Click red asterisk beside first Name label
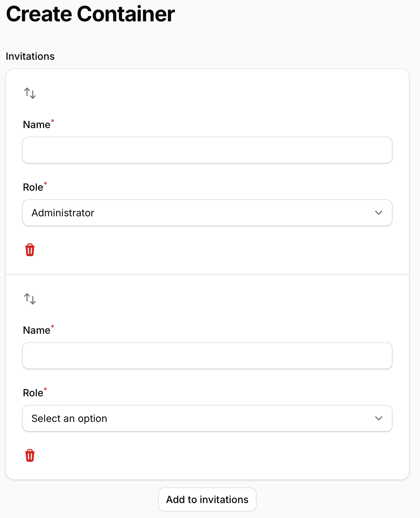The width and height of the screenshot is (420, 518). pyautogui.click(x=53, y=121)
